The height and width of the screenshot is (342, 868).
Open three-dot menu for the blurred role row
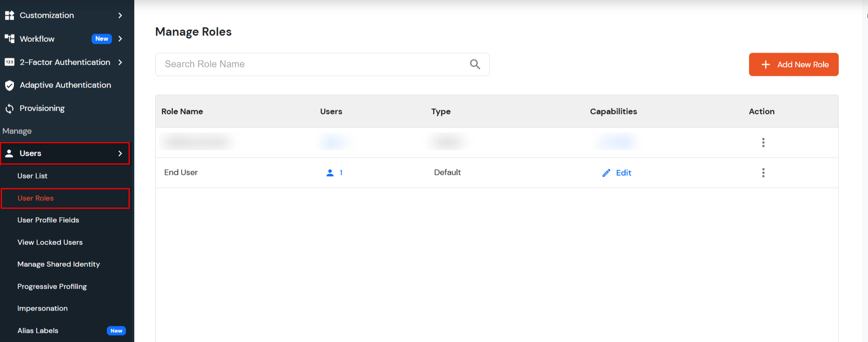(763, 143)
